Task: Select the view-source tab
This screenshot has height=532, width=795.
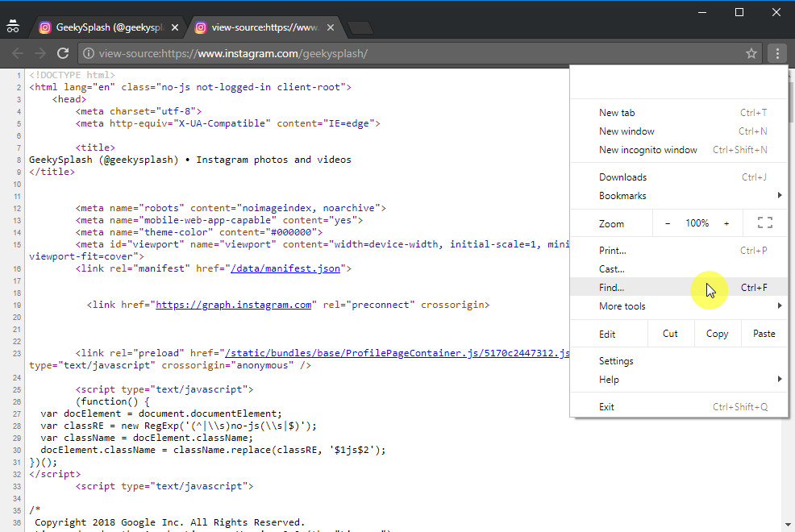Action: point(264,27)
